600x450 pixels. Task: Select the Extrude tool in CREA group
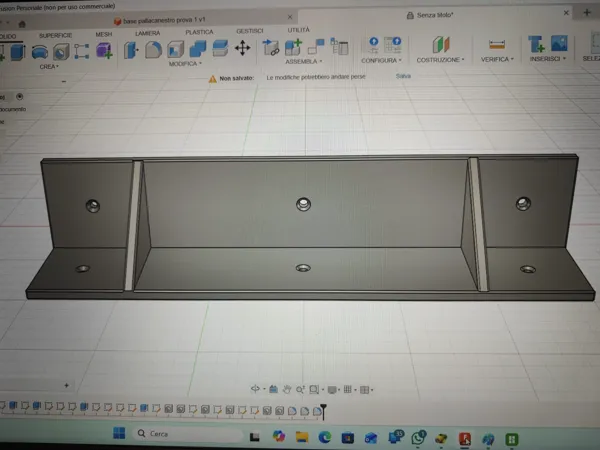point(18,52)
